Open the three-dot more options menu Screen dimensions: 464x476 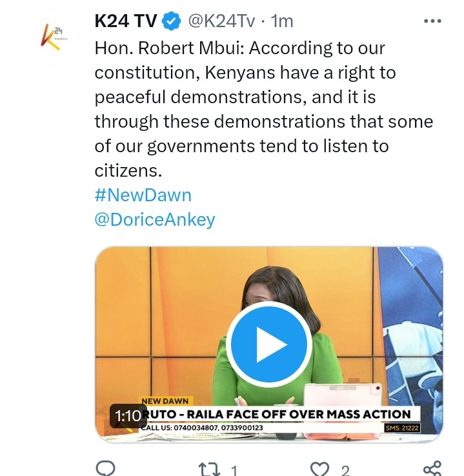(x=432, y=21)
